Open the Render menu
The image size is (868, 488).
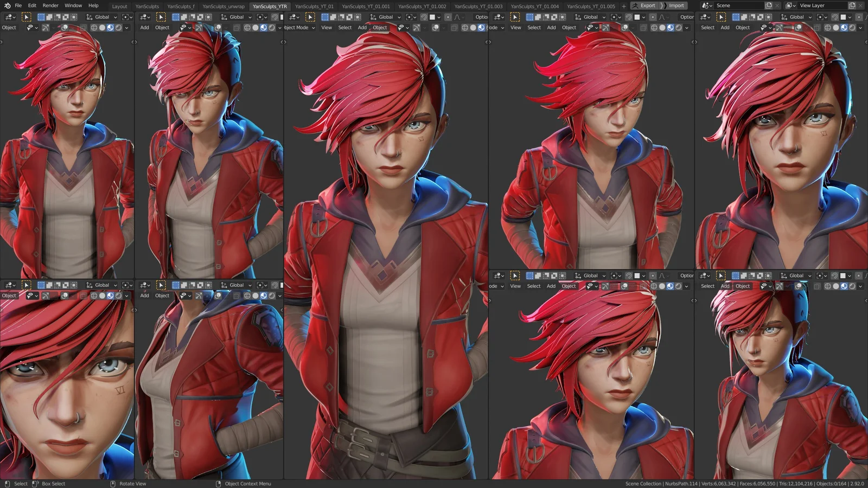(50, 5)
